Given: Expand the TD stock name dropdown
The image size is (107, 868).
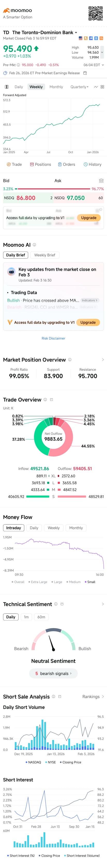Looking at the screenshot, I should (76, 33).
